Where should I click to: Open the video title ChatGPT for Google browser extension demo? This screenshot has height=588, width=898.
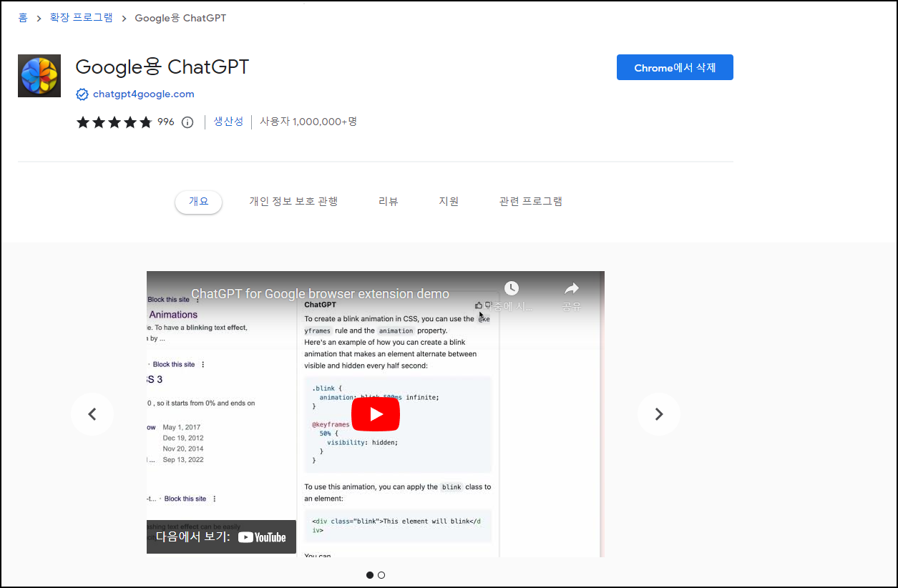point(320,294)
